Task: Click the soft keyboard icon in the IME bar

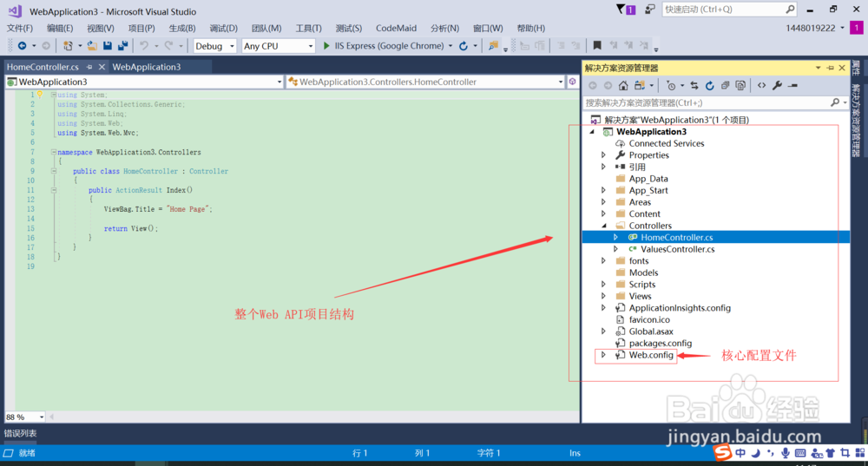Action: (x=800, y=453)
